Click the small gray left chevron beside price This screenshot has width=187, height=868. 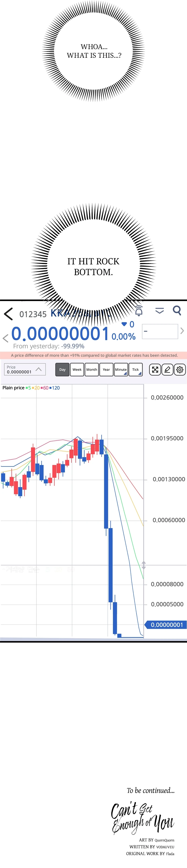pyautogui.click(x=5, y=338)
